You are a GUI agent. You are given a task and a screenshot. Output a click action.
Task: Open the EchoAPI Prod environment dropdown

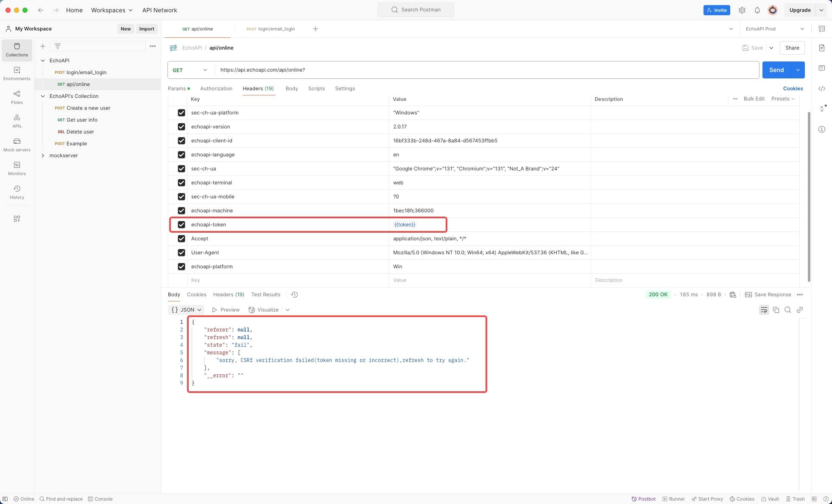click(775, 29)
